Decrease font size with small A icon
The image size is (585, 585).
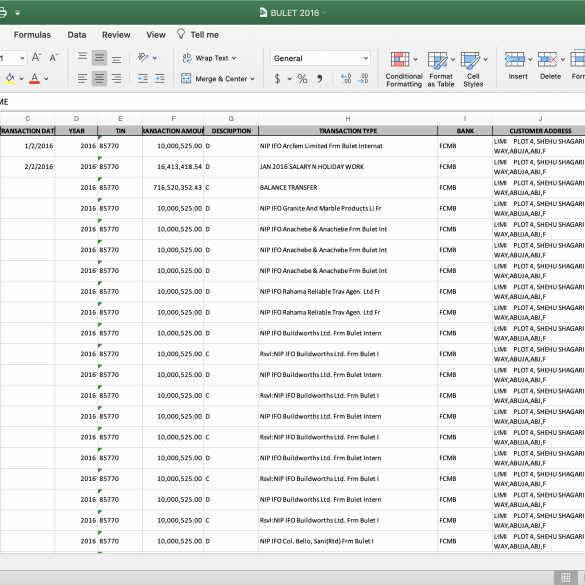(x=54, y=57)
